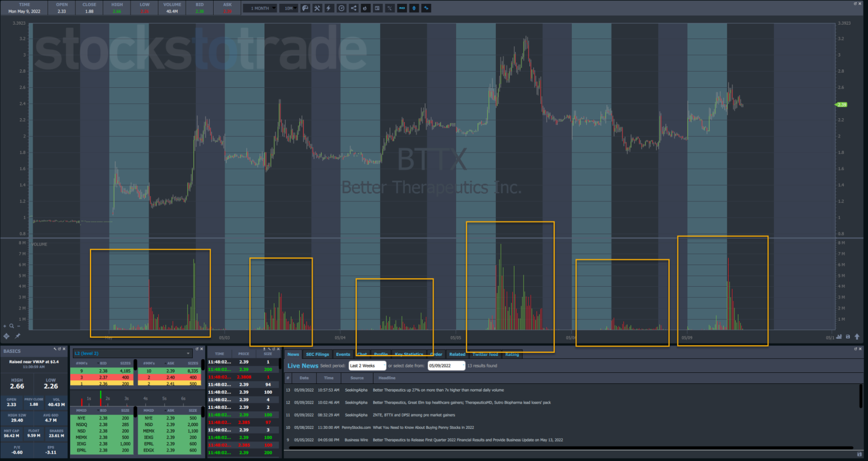The image size is (868, 461).
Task: Open chart tools (wrench and hammer icon)
Action: point(317,8)
